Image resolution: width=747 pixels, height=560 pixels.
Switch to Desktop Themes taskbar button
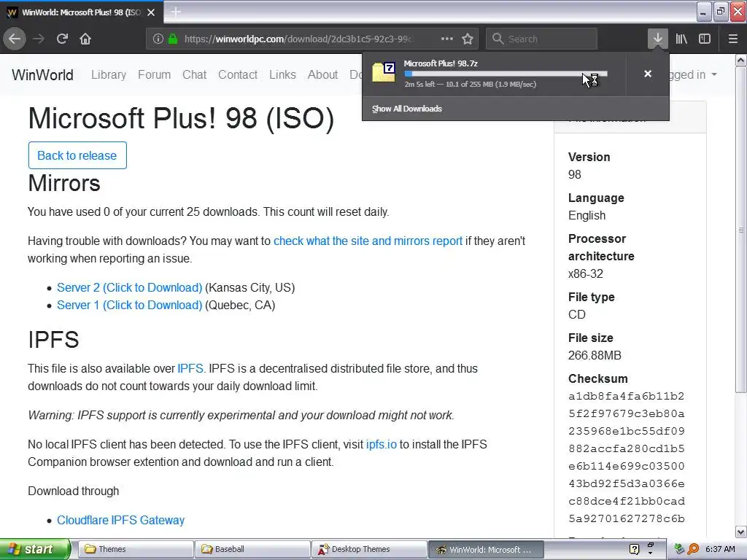tap(369, 549)
